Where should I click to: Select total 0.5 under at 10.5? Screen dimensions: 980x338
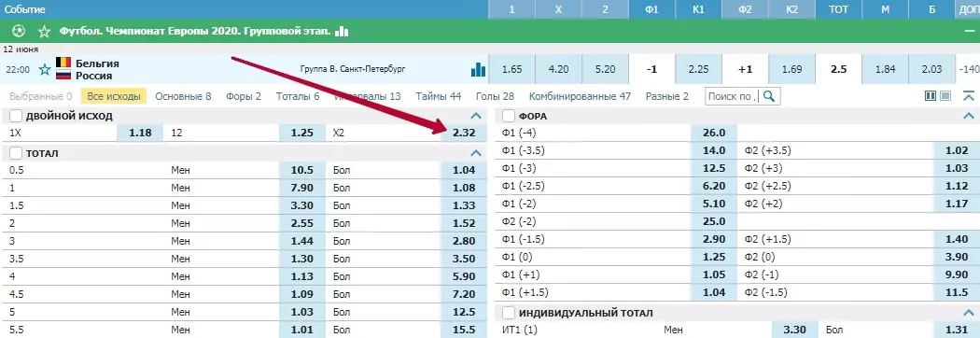(301, 170)
